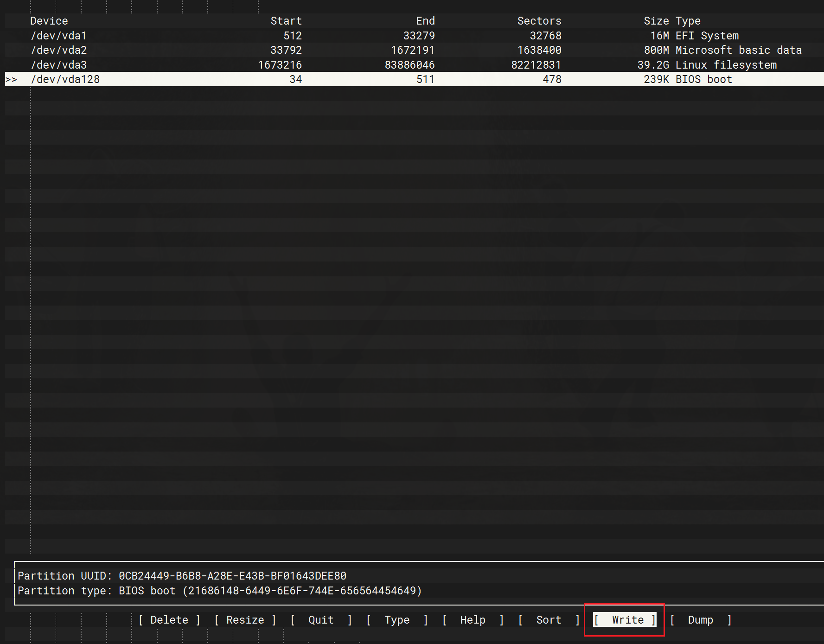Viewport: 824px width, 644px height.
Task: Click the Sort menu option
Action: tap(549, 620)
